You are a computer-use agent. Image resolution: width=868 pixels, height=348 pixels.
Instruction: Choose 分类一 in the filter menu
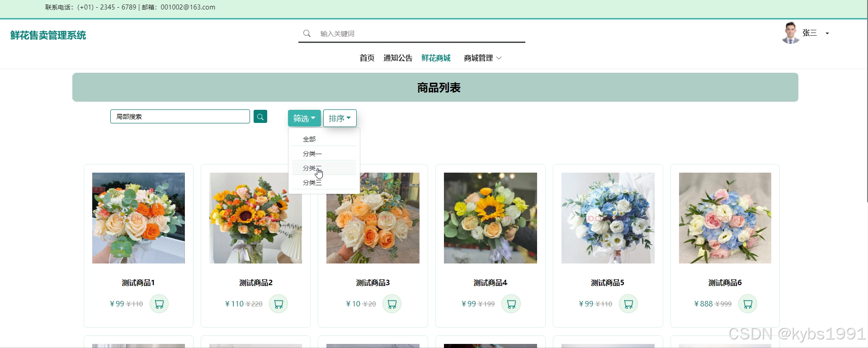click(x=324, y=154)
